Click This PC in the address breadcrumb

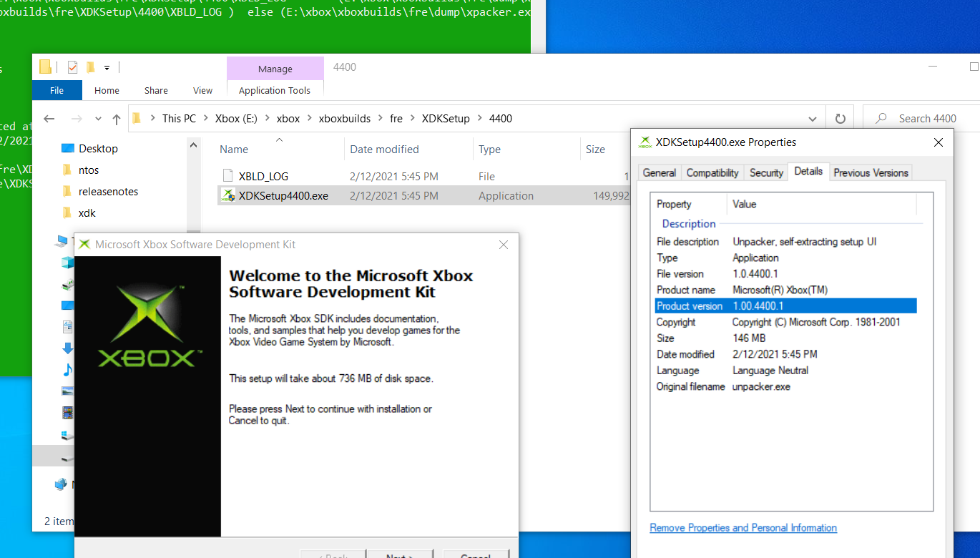179,119
